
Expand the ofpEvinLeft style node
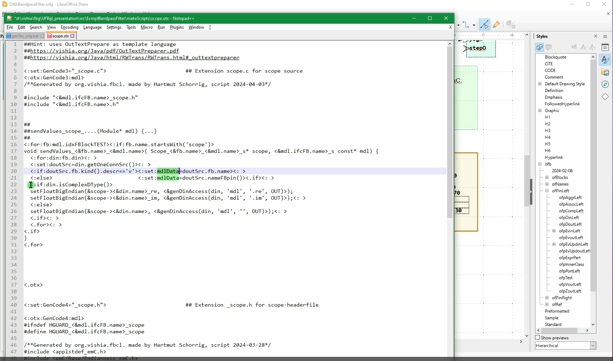(x=554, y=231)
